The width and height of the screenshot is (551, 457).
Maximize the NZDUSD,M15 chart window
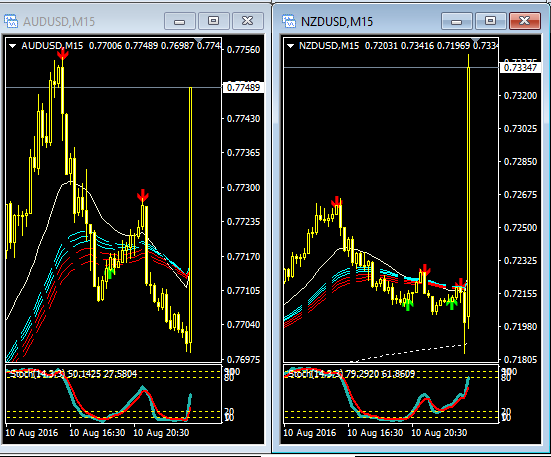point(491,21)
